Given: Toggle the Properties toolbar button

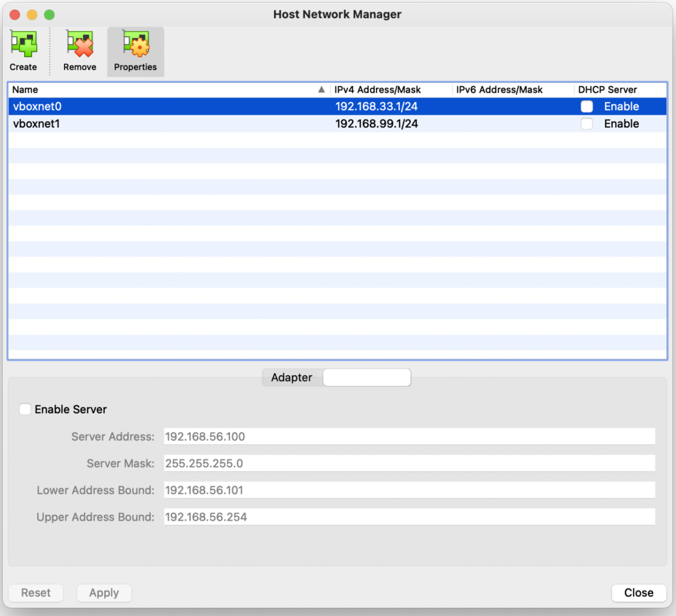Looking at the screenshot, I should pos(135,51).
